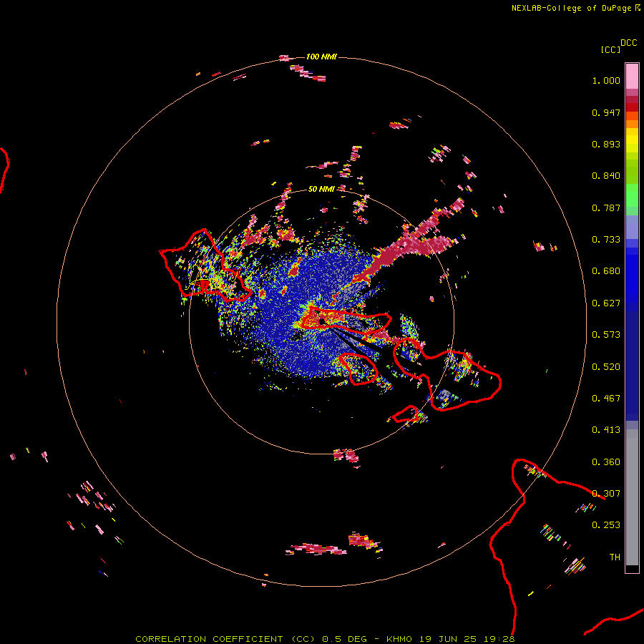Click the 0.680 scale value
Screen dimensions: 644x644
pos(606,271)
